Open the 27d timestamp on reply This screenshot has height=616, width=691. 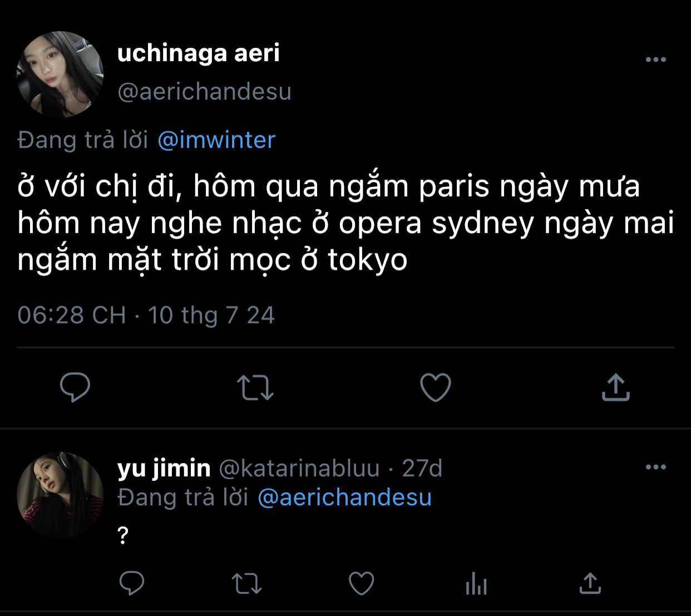(x=422, y=468)
